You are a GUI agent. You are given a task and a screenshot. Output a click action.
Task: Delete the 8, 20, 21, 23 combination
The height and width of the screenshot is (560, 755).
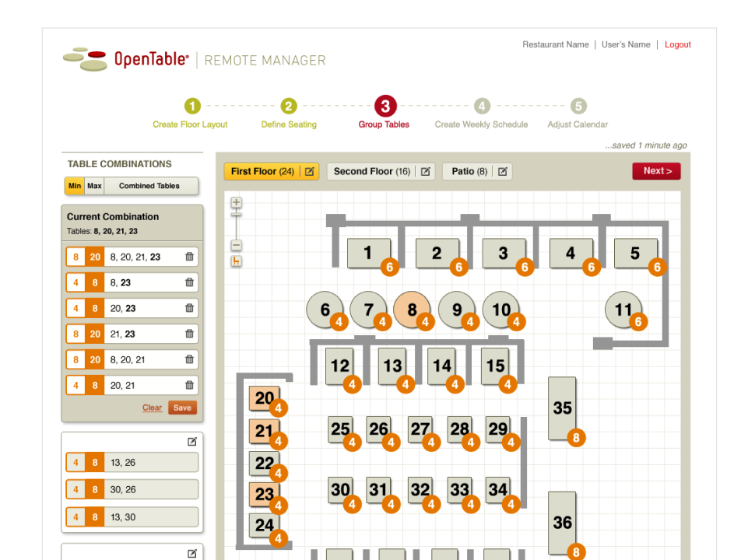click(x=189, y=257)
